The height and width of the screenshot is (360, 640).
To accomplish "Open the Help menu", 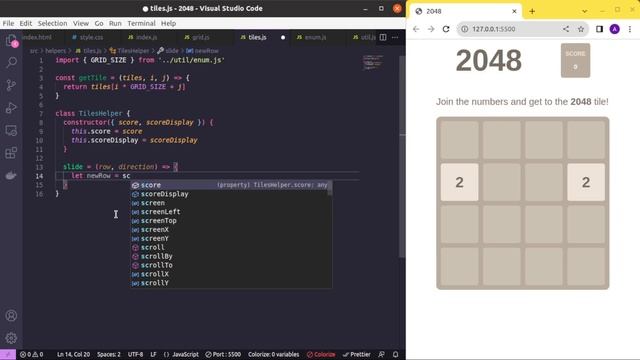I will 168,23.
